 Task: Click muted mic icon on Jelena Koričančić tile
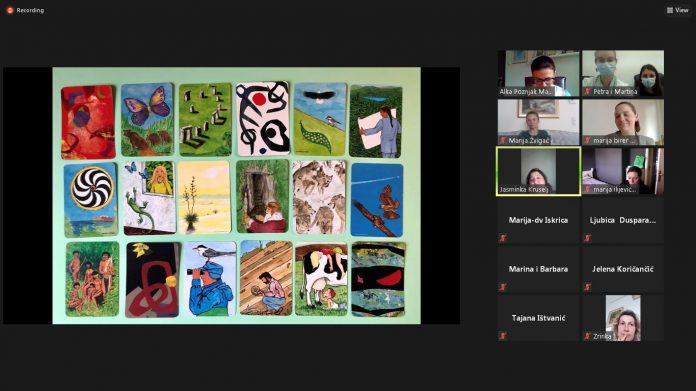(x=588, y=287)
